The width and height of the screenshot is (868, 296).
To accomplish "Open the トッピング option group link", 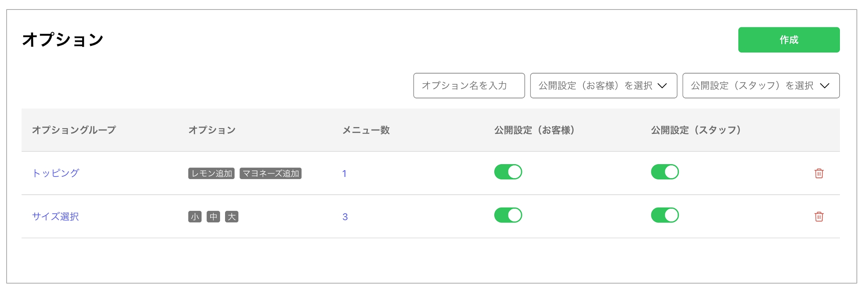I will pyautogui.click(x=55, y=173).
